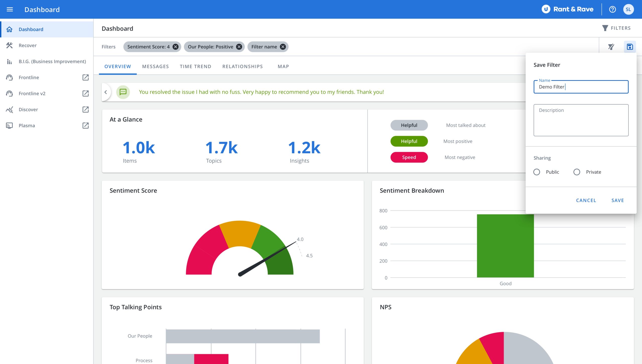Click the help question mark icon
This screenshot has height=364, width=642.
tap(612, 9)
